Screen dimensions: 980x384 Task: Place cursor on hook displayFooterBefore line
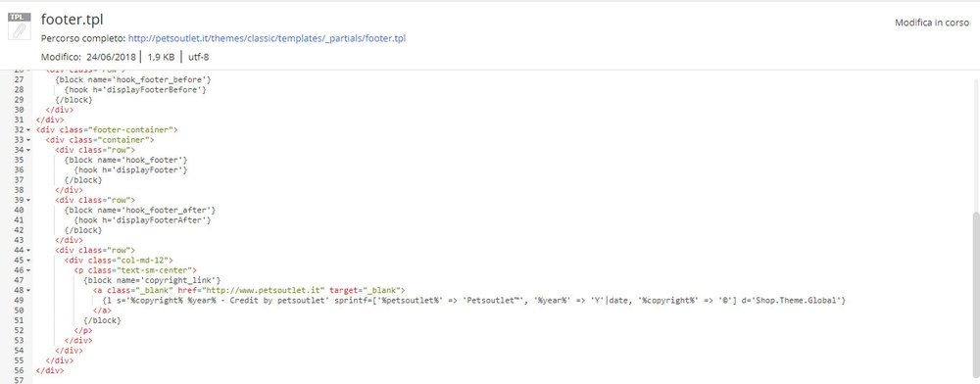click(x=135, y=90)
